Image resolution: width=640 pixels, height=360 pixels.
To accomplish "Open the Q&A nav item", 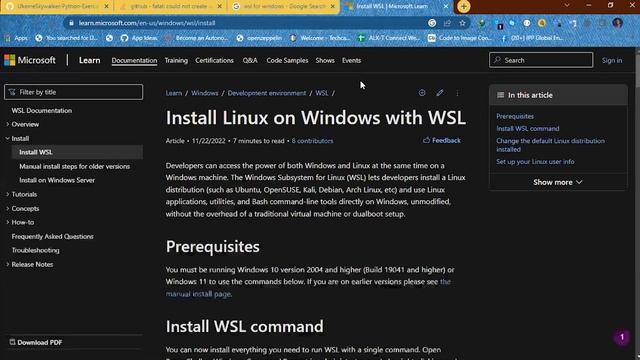I will point(250,60).
